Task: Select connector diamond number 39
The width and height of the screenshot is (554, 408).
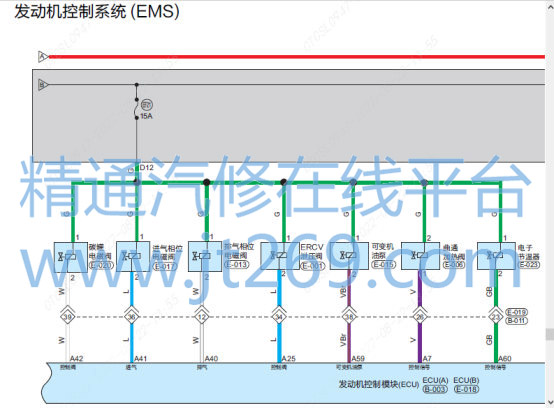Action: (x=67, y=317)
